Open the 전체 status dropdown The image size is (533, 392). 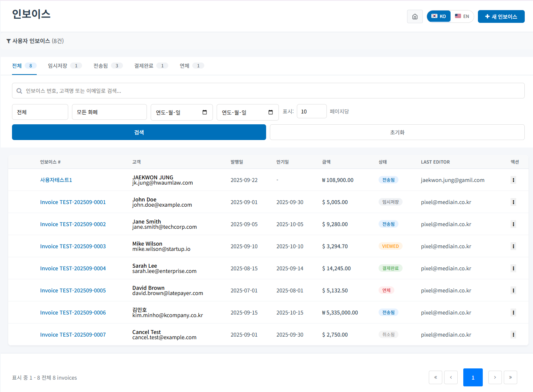tap(40, 112)
